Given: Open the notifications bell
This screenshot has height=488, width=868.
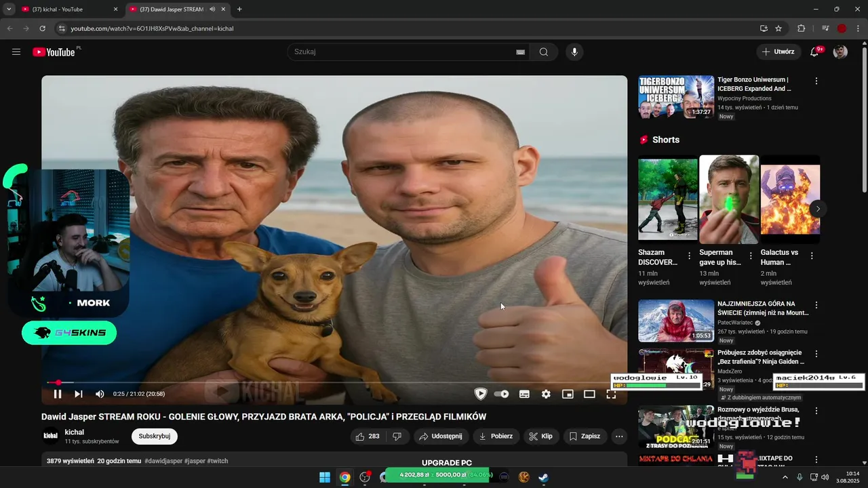Looking at the screenshot, I should tap(814, 52).
